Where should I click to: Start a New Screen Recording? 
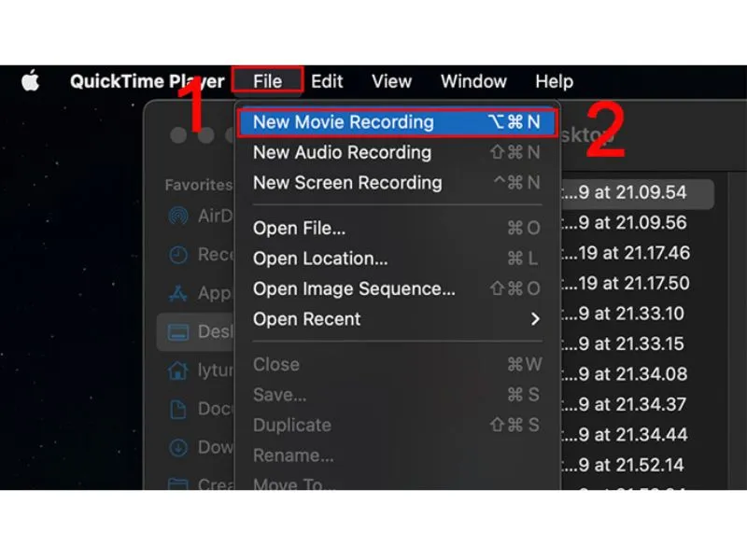click(x=397, y=183)
